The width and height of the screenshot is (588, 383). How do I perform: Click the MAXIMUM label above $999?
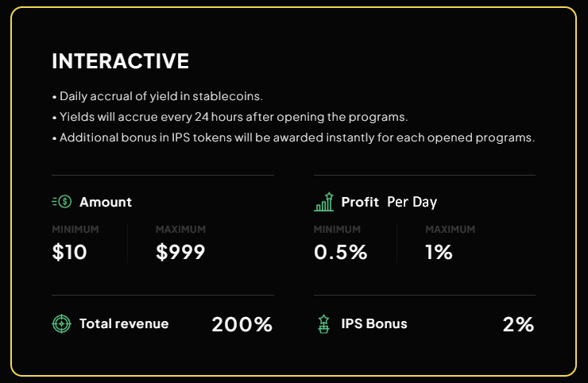(x=180, y=229)
